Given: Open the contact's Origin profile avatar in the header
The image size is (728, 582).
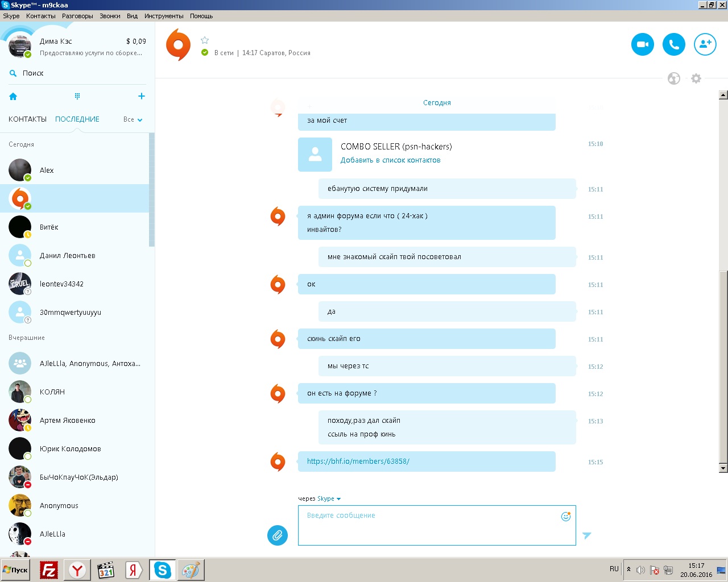Looking at the screenshot, I should 178,44.
